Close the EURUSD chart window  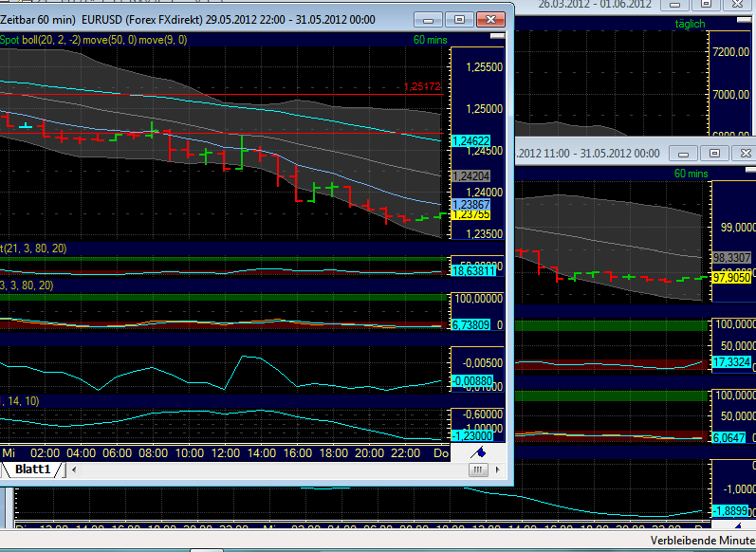(x=491, y=19)
